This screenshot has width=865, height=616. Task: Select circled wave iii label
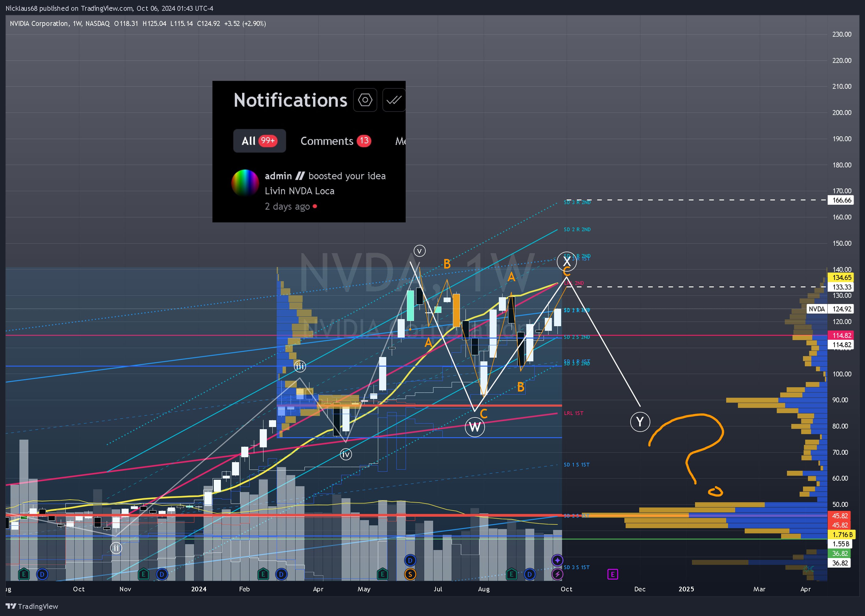coord(300,366)
